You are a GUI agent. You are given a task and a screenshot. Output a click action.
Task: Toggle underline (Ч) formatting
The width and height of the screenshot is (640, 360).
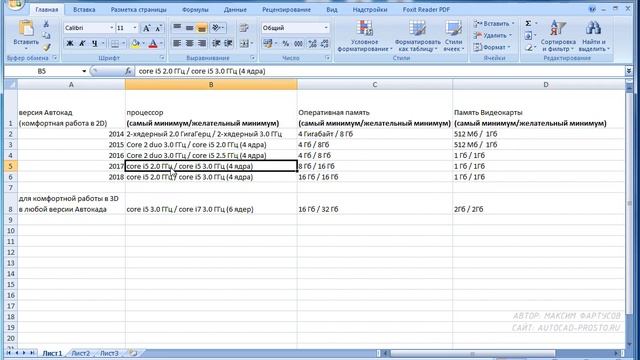(x=94, y=43)
